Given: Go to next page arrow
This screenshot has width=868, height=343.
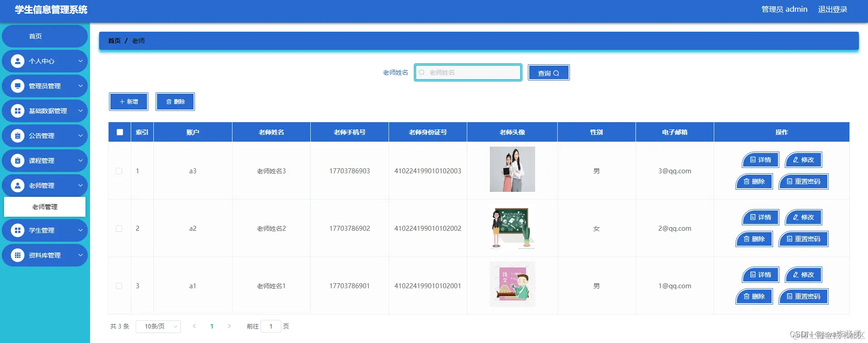Looking at the screenshot, I should (229, 326).
